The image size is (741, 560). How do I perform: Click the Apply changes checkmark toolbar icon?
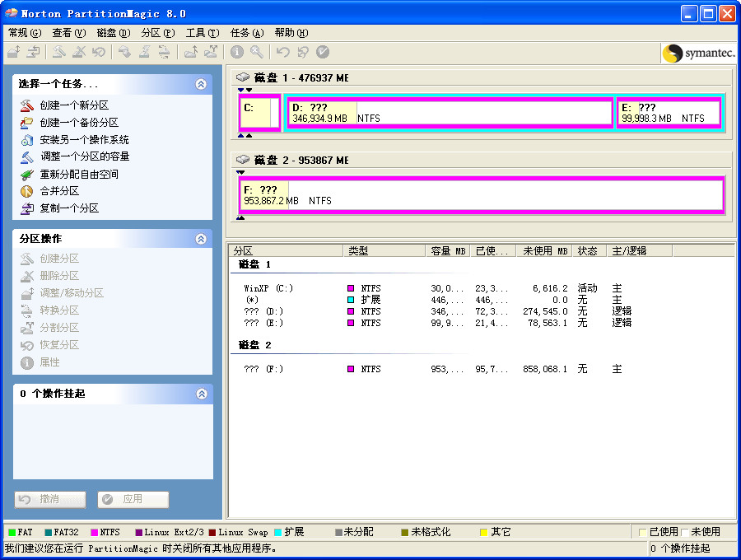coord(322,52)
